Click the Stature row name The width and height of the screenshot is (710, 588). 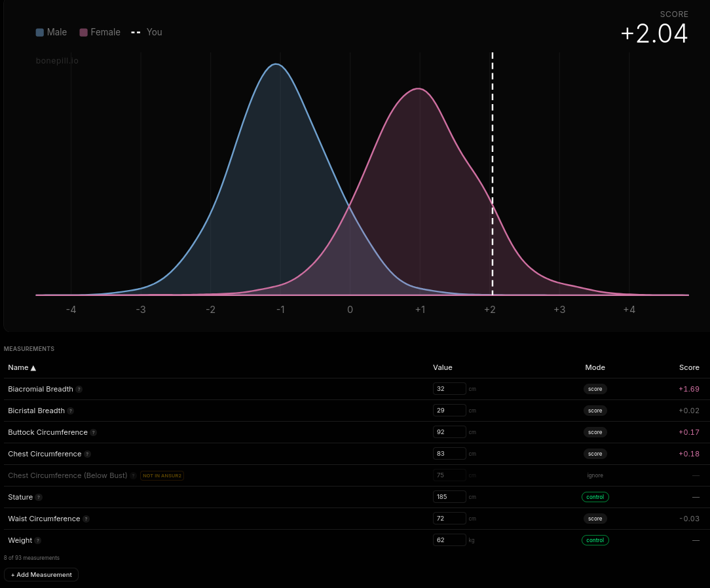(20, 497)
